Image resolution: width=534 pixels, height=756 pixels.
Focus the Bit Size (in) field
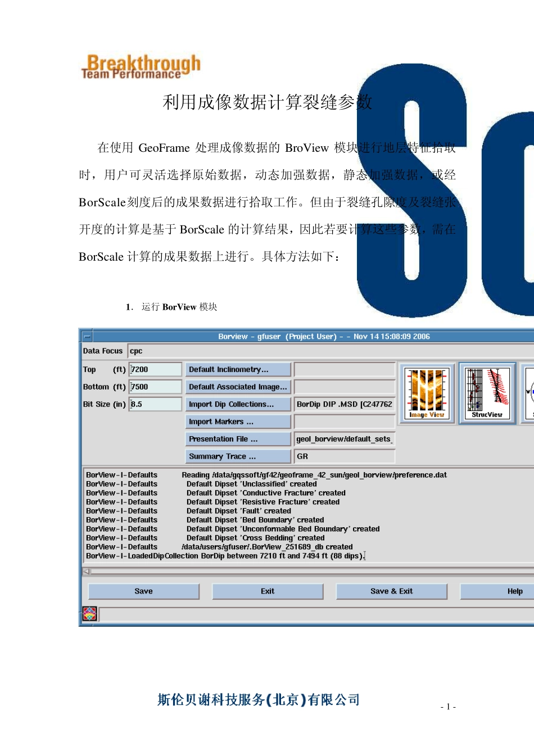156,404
